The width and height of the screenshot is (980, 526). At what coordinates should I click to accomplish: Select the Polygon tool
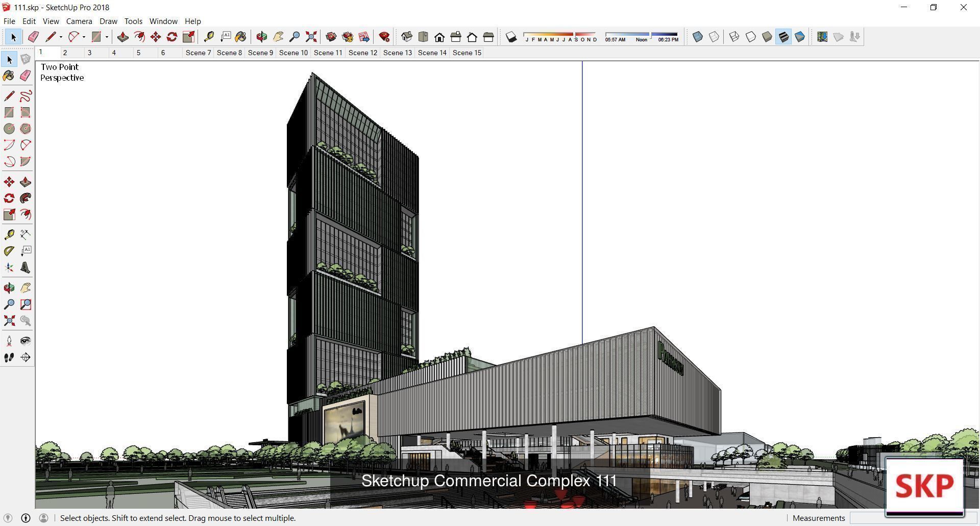[26, 129]
